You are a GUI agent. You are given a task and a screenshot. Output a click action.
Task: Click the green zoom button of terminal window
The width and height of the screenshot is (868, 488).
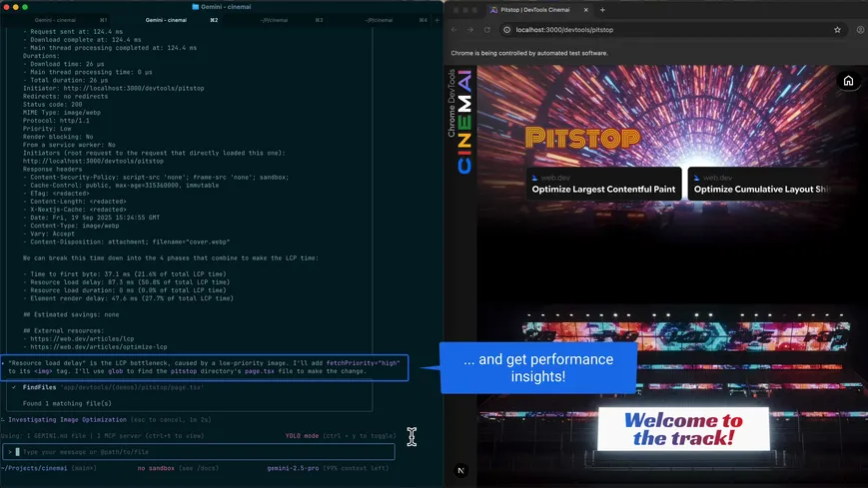(x=25, y=7)
